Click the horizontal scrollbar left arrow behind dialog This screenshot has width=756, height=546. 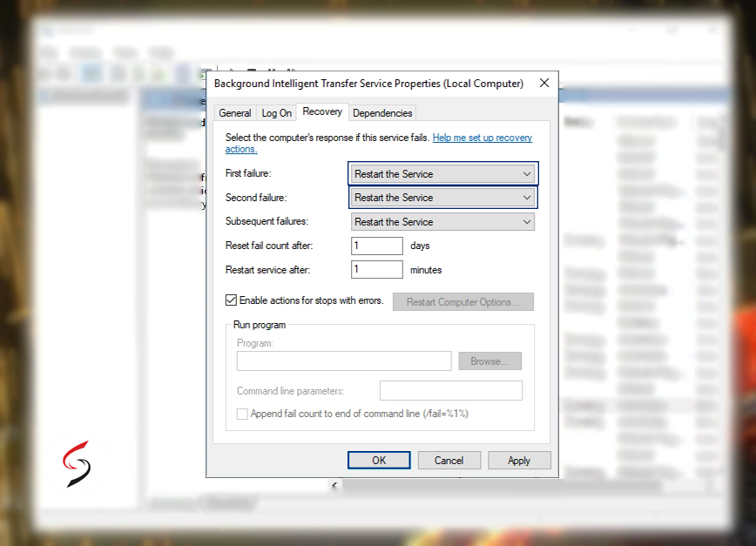pyautogui.click(x=334, y=485)
